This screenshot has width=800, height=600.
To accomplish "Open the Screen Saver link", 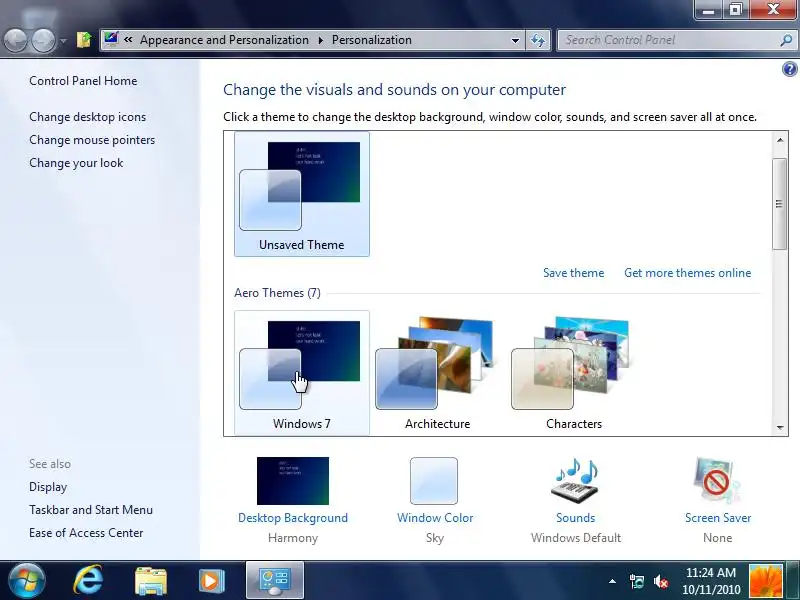I will coord(718,518).
